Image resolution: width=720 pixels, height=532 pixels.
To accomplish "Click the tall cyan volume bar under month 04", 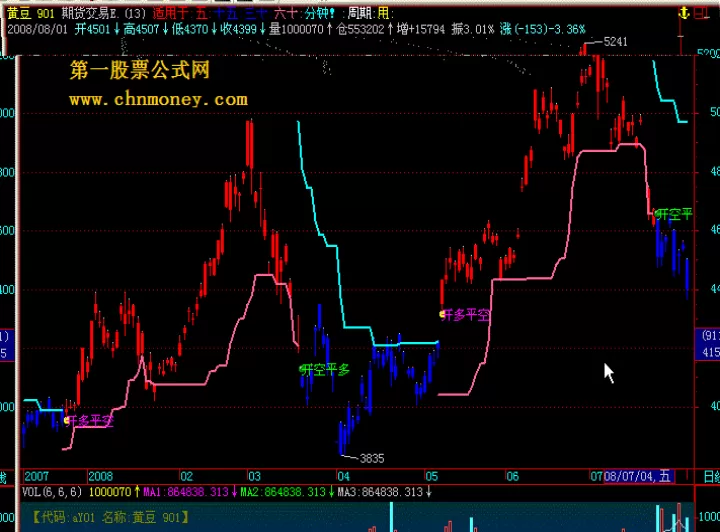I will point(391,517).
